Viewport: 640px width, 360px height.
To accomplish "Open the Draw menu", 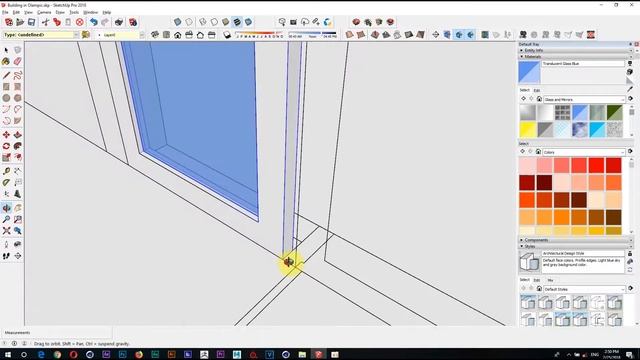I will pyautogui.click(x=60, y=13).
